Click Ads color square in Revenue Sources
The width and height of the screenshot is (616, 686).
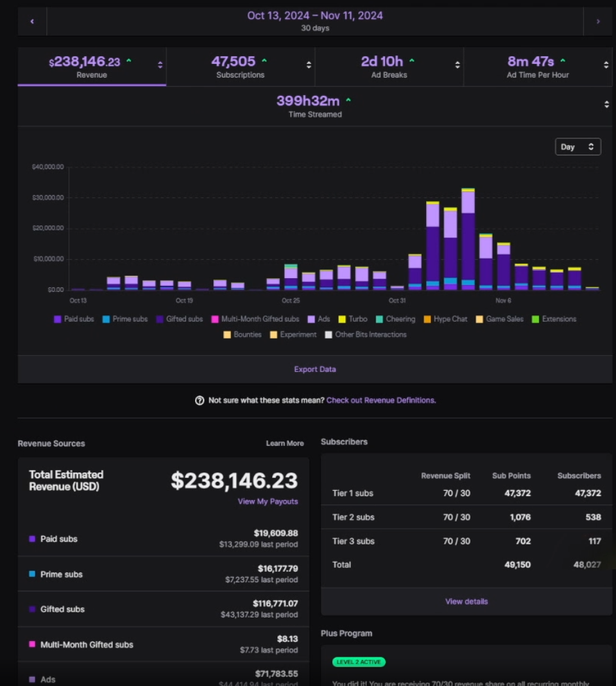click(32, 679)
